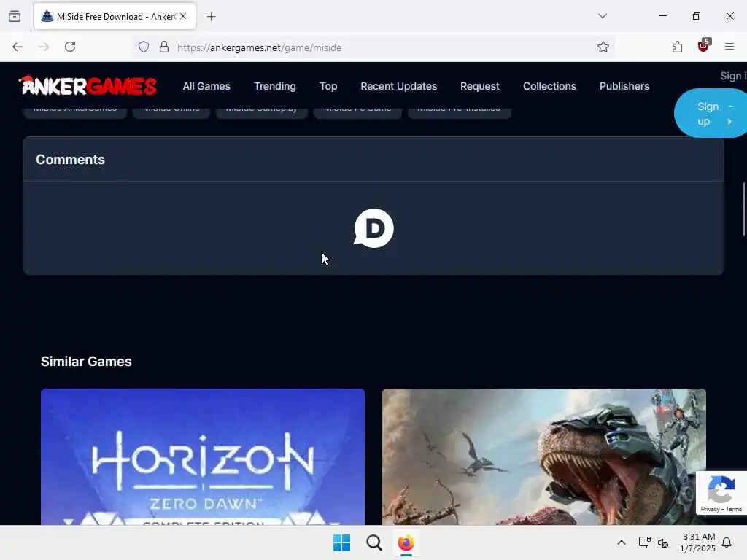Screen dimensions: 747x560
Task: Go forward with the forward arrow
Action: (x=44, y=47)
